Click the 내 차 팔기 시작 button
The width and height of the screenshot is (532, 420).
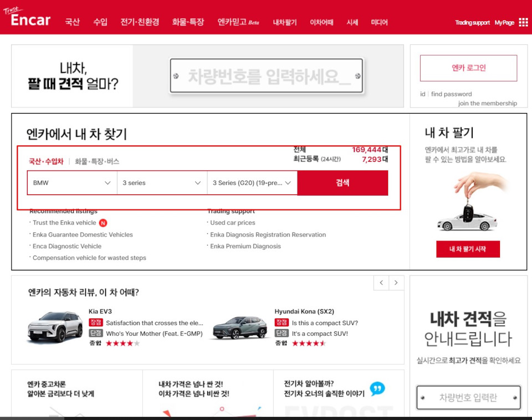coord(468,249)
